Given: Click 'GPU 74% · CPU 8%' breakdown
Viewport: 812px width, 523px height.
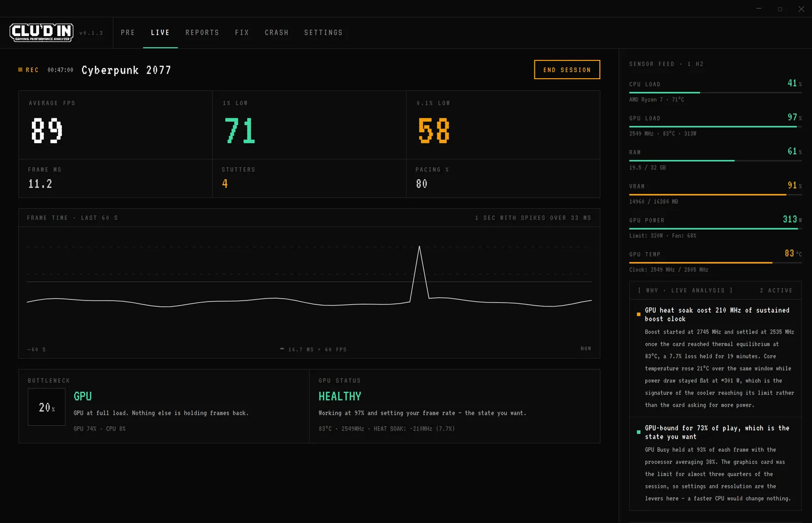Looking at the screenshot, I should 99,429.
